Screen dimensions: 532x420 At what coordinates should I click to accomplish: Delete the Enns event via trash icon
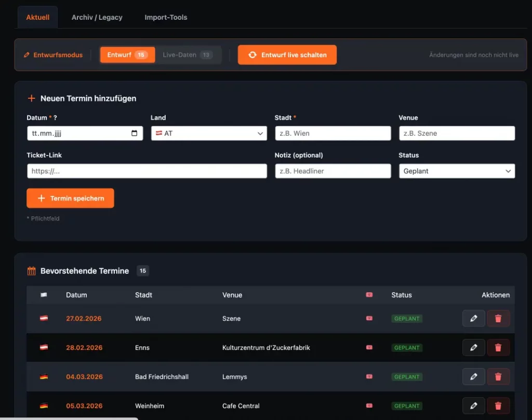click(x=498, y=348)
